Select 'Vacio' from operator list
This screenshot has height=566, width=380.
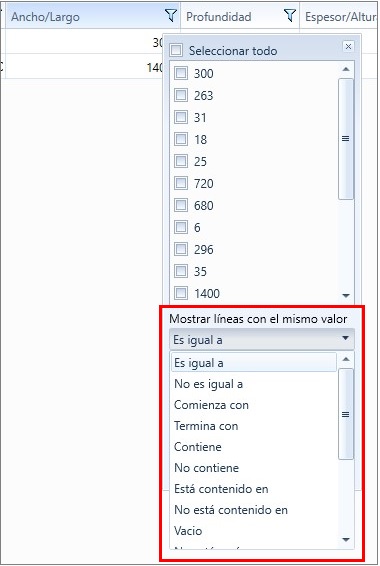(x=188, y=531)
